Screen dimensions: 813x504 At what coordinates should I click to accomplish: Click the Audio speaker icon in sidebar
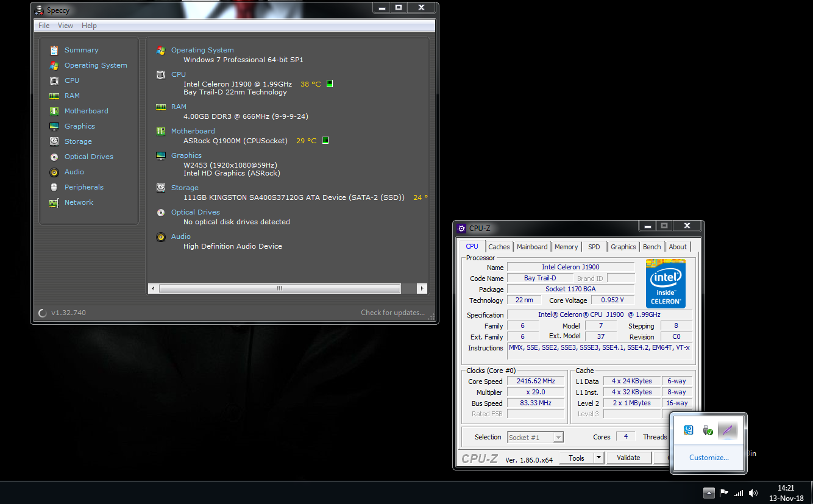(x=54, y=172)
